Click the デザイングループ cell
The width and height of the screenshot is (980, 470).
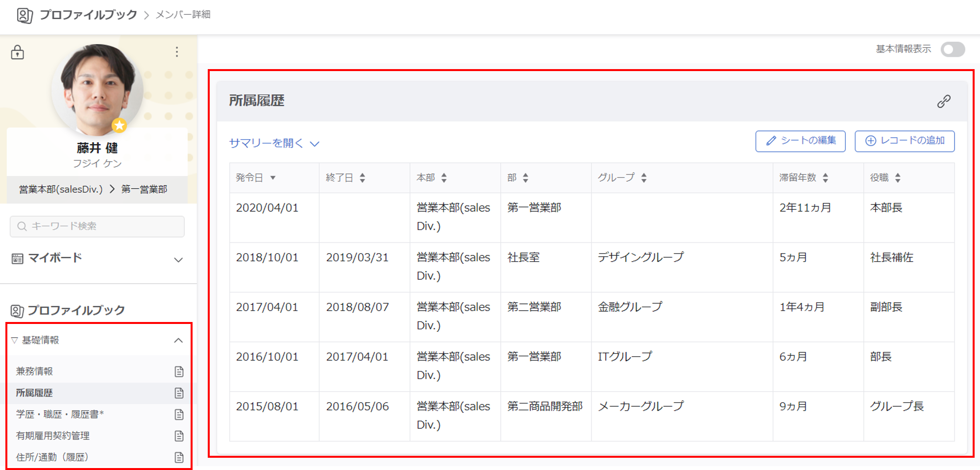click(x=640, y=257)
